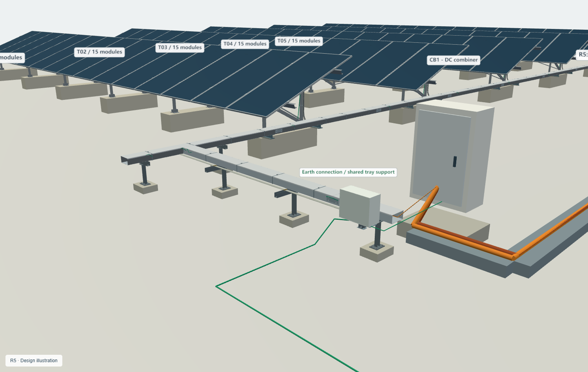Image resolution: width=588 pixels, height=372 pixels.
Task: Select the CB1 - DC combiner label
Action: point(454,60)
